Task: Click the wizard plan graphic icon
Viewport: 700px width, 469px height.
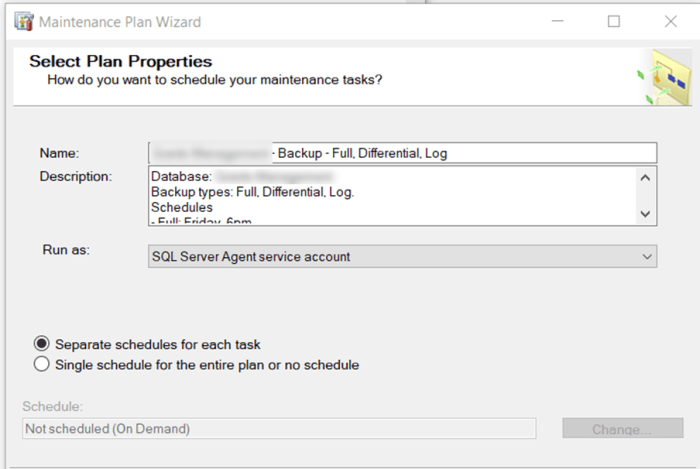Action: point(664,77)
